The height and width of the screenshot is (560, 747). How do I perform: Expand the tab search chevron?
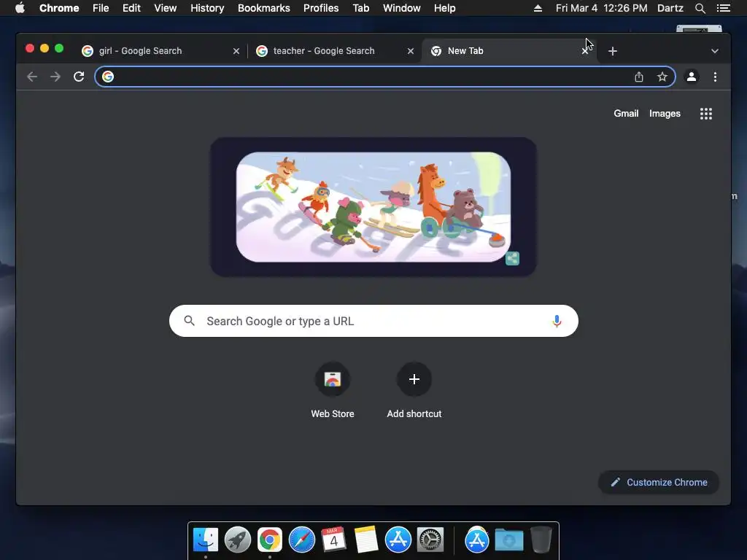point(715,51)
